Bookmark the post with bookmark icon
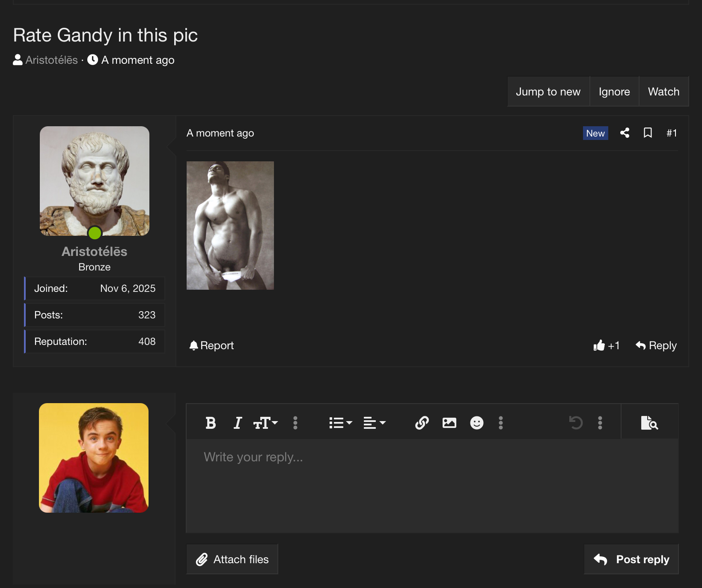Image resolution: width=702 pixels, height=588 pixels. [x=648, y=133]
